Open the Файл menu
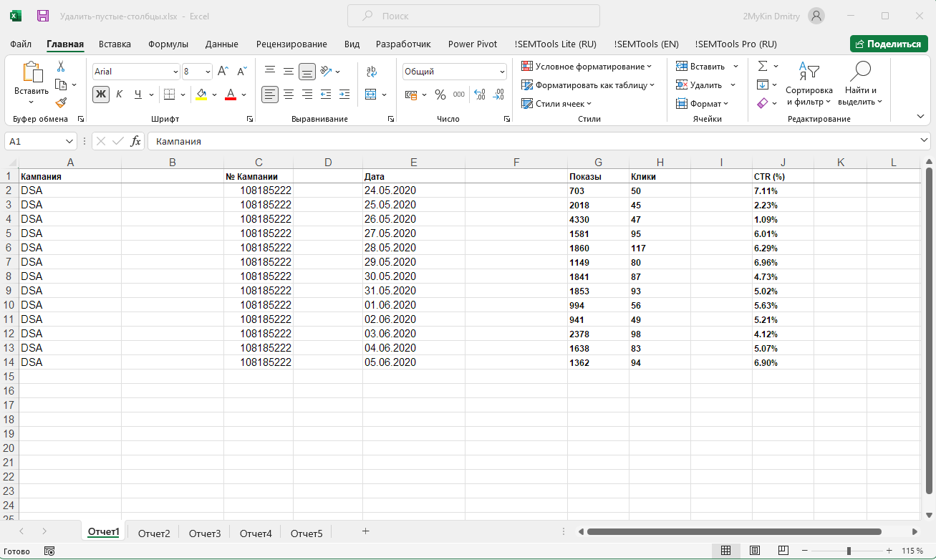Image resolution: width=936 pixels, height=560 pixels. (21, 44)
